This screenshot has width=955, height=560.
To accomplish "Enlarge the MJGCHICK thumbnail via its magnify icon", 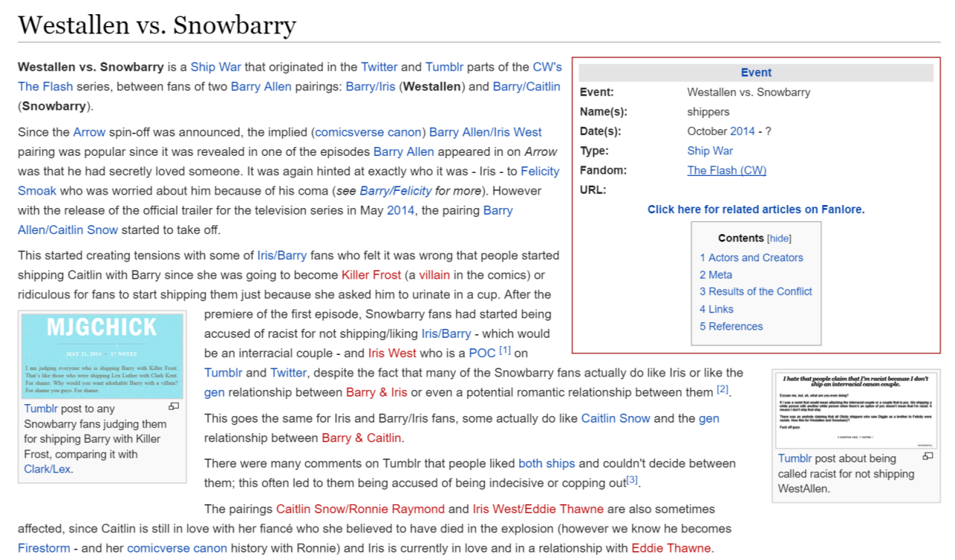I will (x=174, y=406).
